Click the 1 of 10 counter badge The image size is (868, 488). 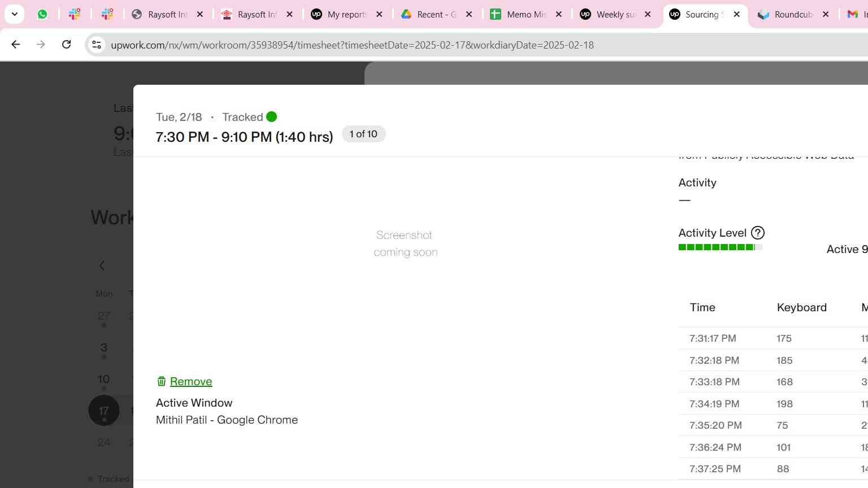pyautogui.click(x=363, y=134)
